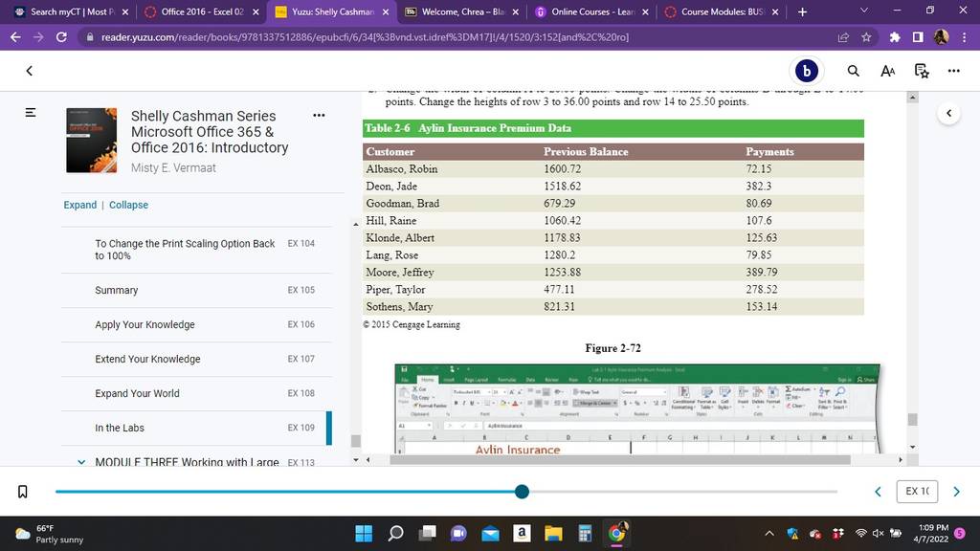Switch to Online Courses tab

pyautogui.click(x=592, y=11)
